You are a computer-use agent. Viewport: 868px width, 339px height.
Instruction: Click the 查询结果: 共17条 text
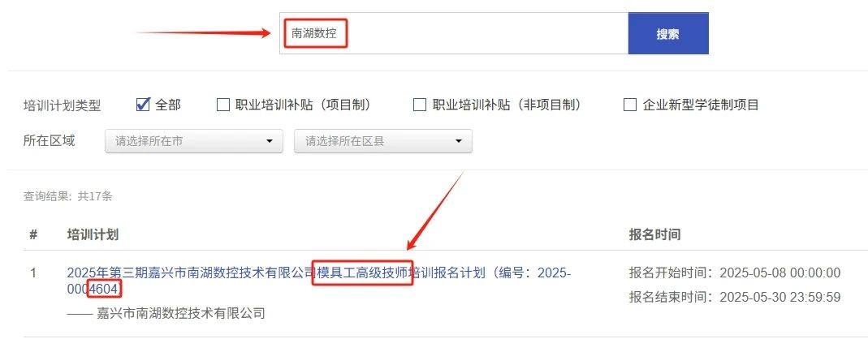(x=67, y=196)
